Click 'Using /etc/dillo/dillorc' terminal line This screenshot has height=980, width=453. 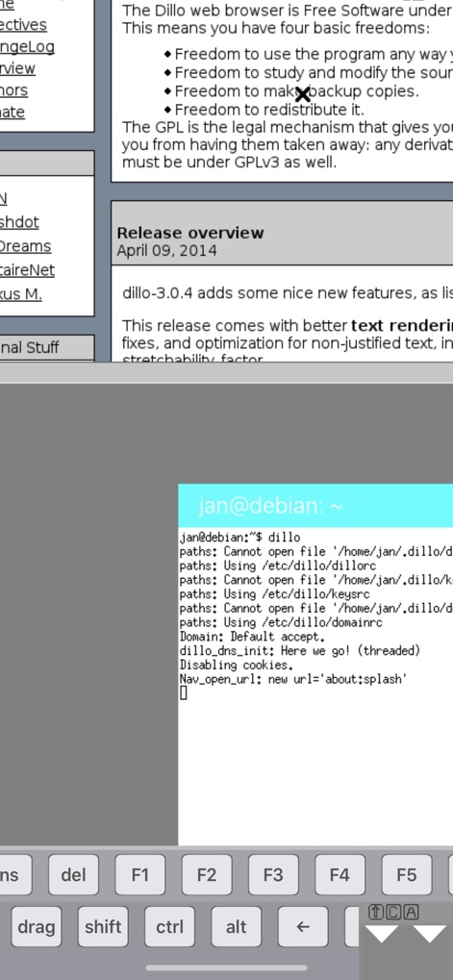tap(278, 565)
